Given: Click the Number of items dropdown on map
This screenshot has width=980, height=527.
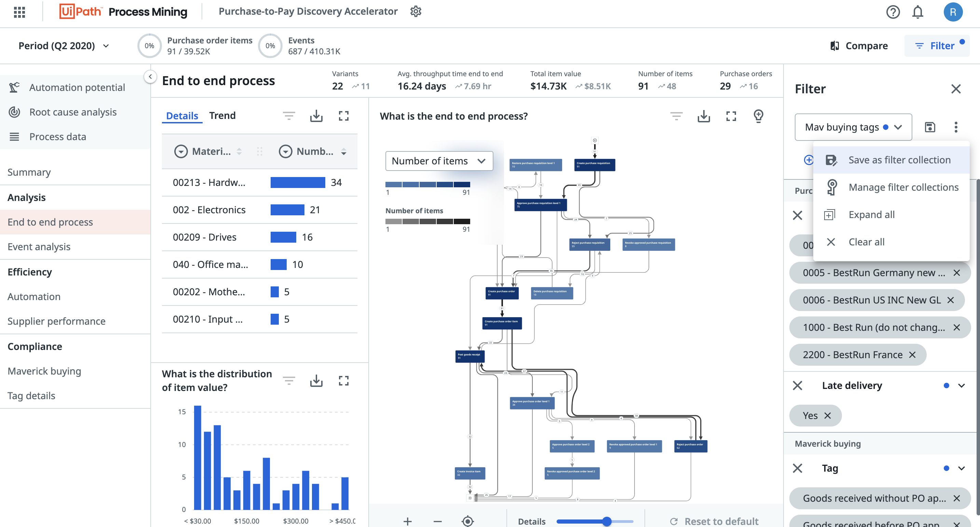Looking at the screenshot, I should point(438,160).
